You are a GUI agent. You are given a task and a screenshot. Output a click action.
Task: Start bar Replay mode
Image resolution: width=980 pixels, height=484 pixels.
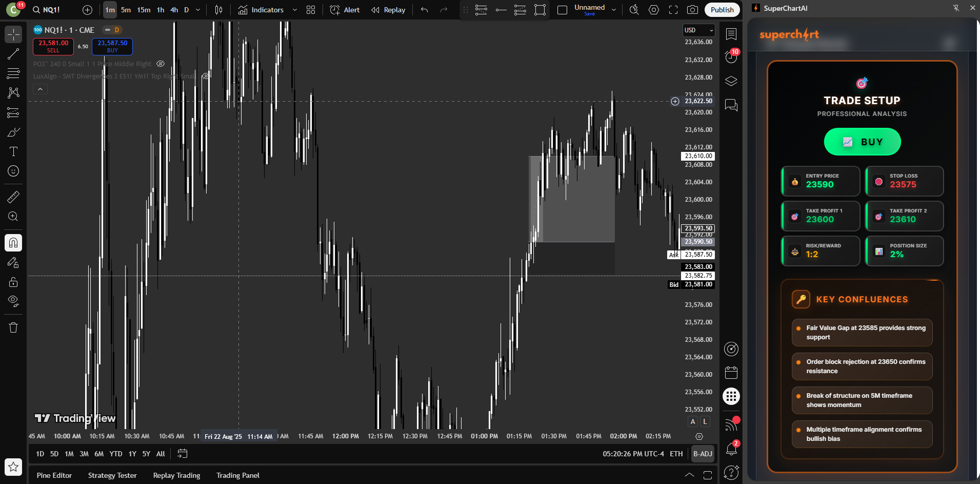click(x=388, y=10)
